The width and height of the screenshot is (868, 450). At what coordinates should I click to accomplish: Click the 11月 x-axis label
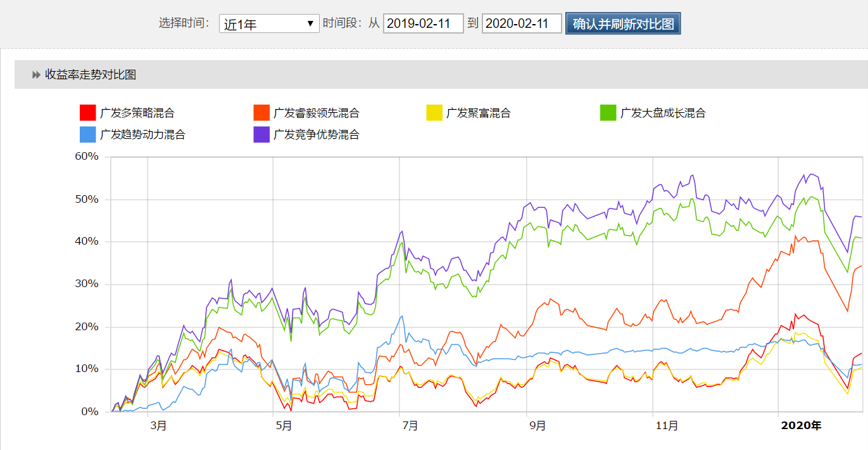668,426
